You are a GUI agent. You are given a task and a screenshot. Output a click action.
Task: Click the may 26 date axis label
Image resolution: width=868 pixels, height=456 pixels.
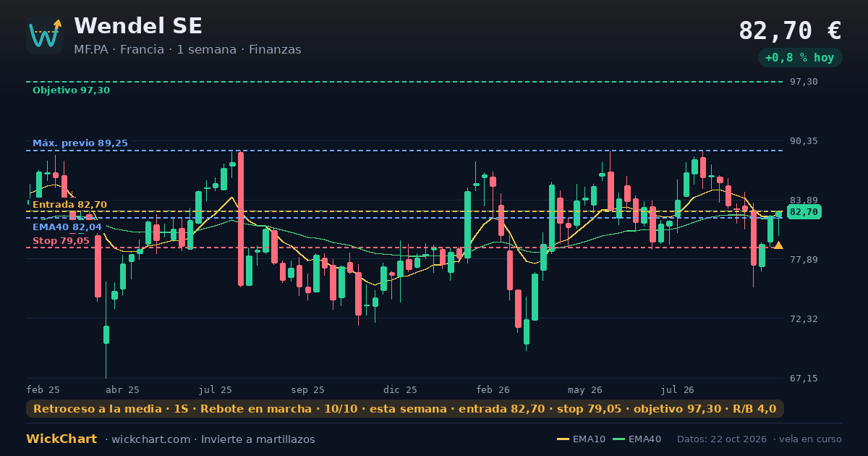click(x=586, y=389)
